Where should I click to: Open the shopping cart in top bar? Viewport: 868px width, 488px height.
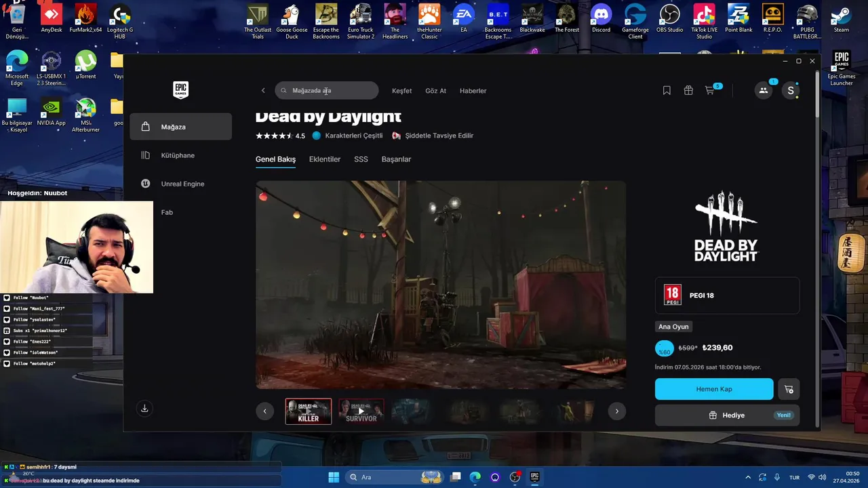coord(710,91)
